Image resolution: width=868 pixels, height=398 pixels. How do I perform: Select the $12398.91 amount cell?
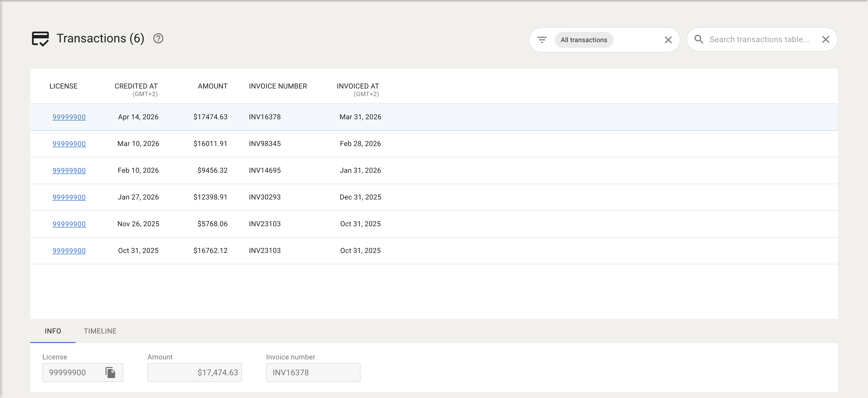[210, 197]
